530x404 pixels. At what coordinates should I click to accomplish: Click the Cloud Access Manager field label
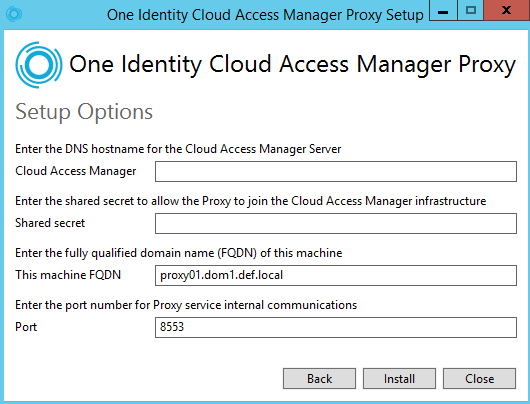coord(76,171)
